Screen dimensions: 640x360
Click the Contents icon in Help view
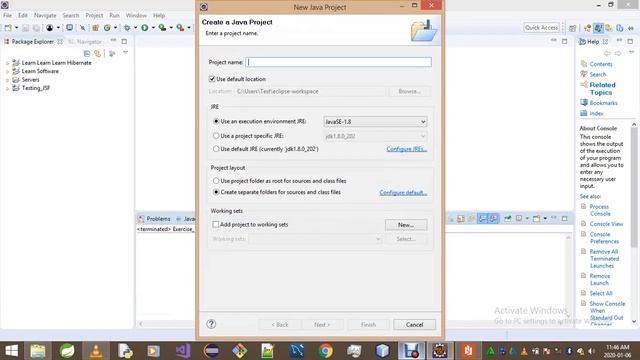584,64
